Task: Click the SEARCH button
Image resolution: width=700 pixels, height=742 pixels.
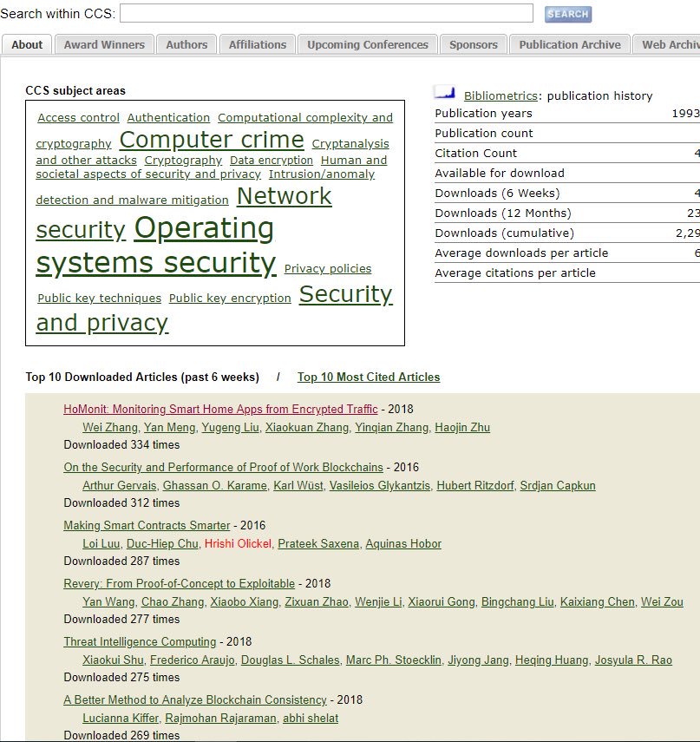Action: 568,14
